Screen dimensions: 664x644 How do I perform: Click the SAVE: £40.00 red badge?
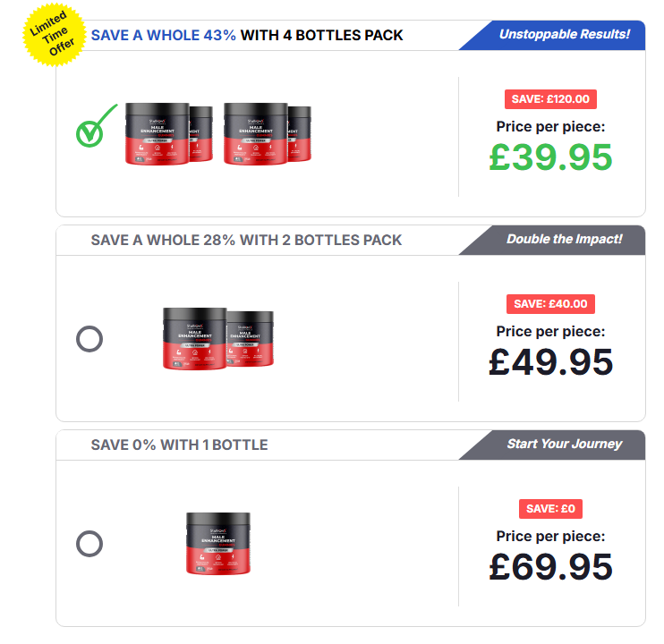point(550,304)
